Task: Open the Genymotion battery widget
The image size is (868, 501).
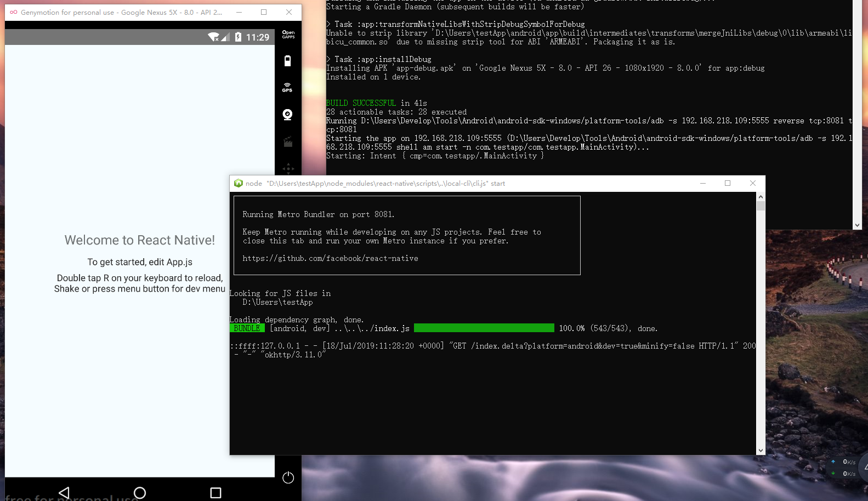Action: coord(288,61)
